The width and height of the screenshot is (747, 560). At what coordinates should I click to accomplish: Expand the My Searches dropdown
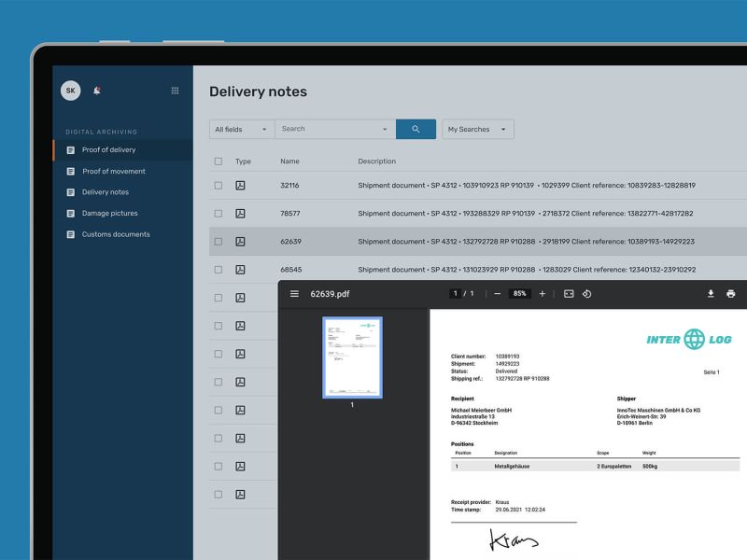(477, 129)
